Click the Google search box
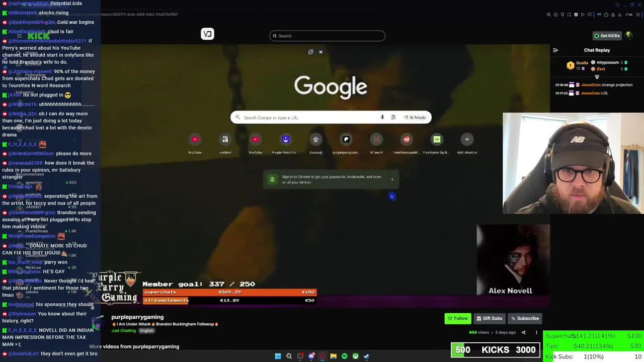 click(331, 117)
